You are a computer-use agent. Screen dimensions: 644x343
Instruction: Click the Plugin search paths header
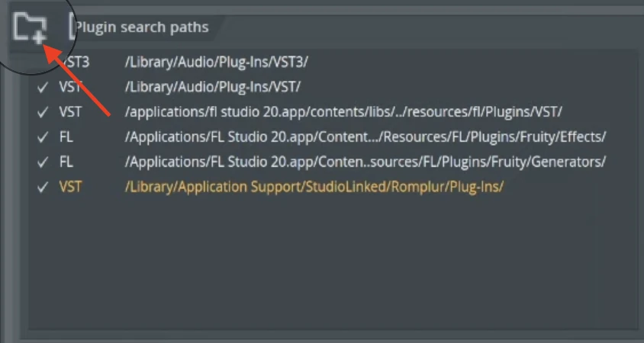click(x=141, y=27)
